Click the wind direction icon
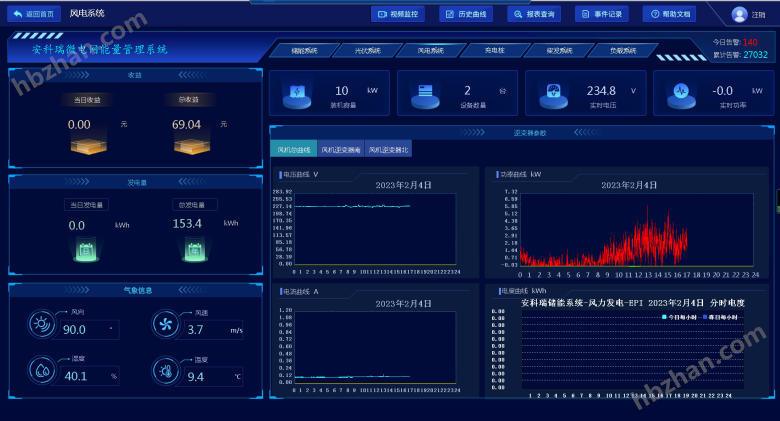780x421 pixels. click(43, 323)
